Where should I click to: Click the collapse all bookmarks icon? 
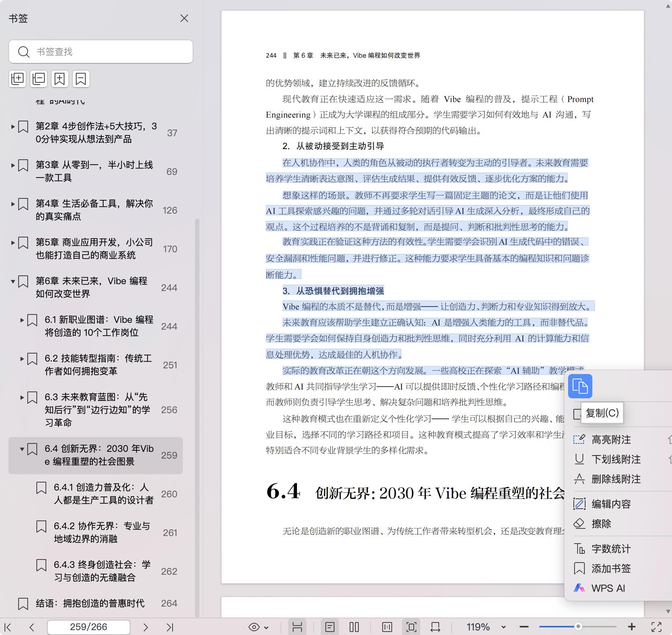tap(39, 79)
